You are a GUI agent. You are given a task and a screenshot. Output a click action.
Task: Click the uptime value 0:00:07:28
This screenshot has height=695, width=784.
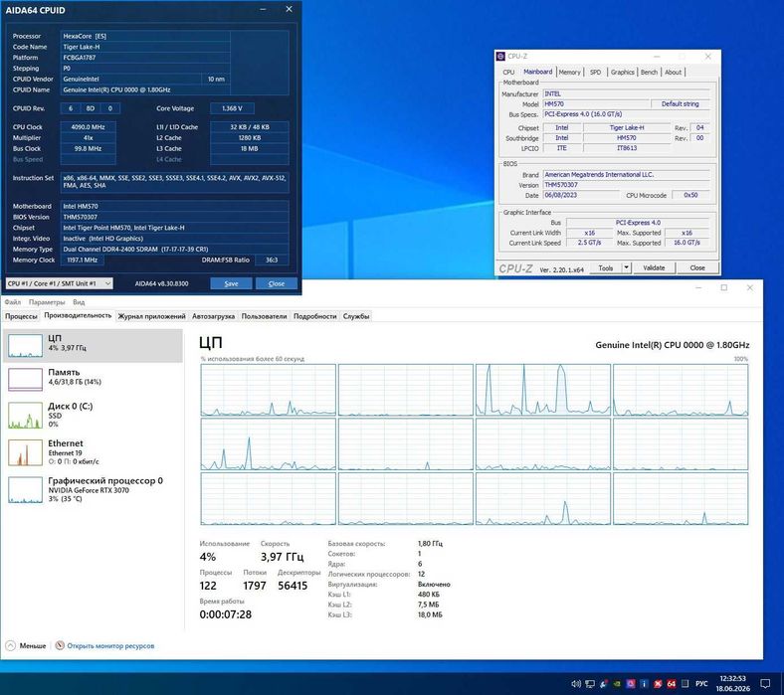[x=226, y=614]
